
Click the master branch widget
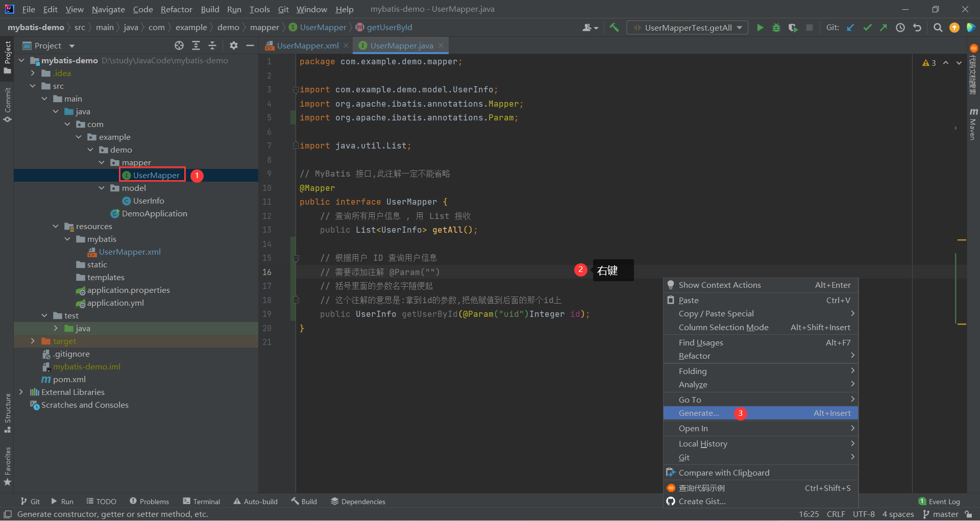(x=941, y=514)
